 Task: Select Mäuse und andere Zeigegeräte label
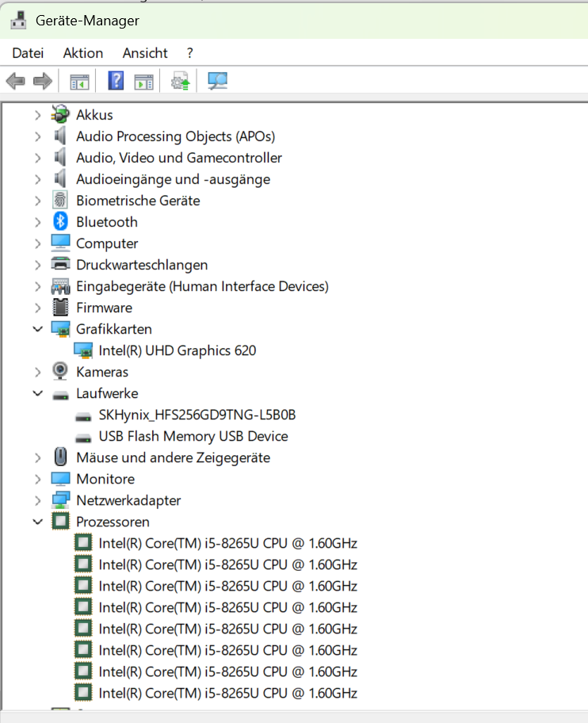click(x=173, y=457)
